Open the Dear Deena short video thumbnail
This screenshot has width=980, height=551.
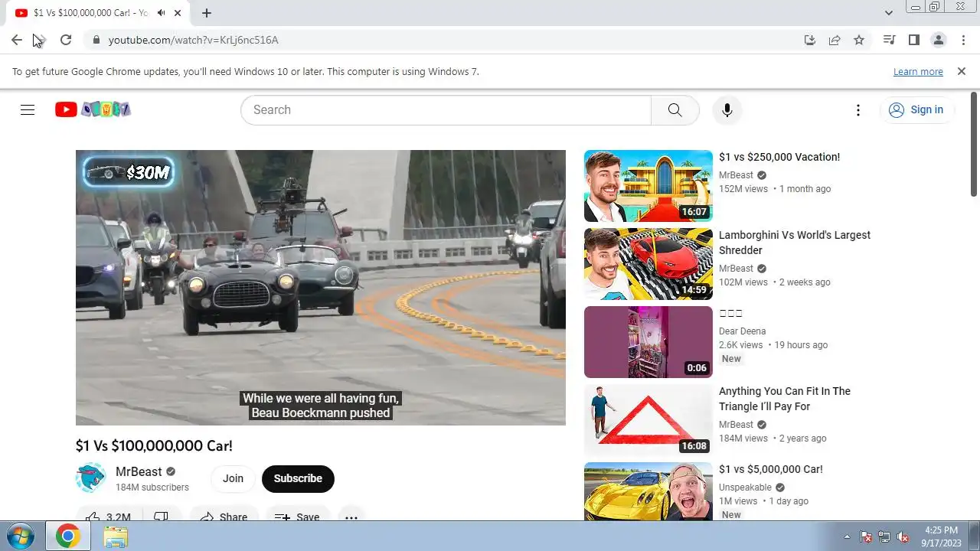point(648,342)
